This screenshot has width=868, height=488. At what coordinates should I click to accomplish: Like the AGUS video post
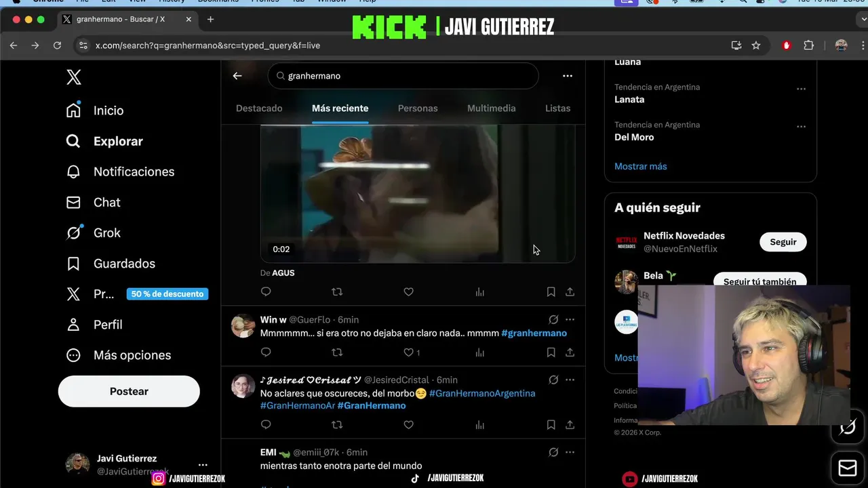(408, 292)
